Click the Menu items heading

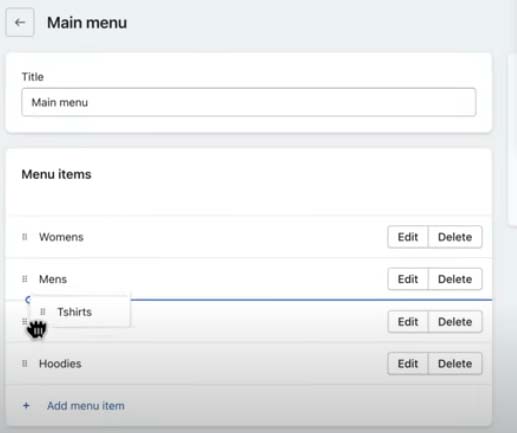tap(56, 174)
